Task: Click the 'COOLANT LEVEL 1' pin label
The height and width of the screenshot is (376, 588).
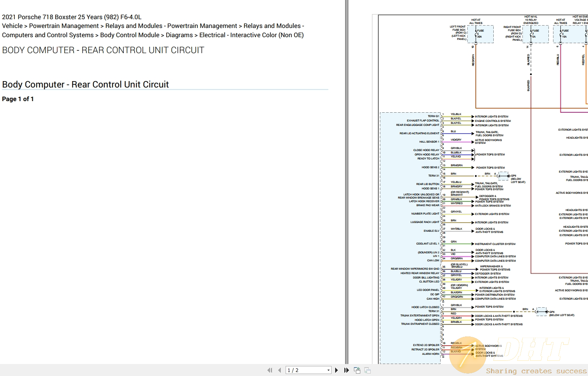Action: click(427, 244)
